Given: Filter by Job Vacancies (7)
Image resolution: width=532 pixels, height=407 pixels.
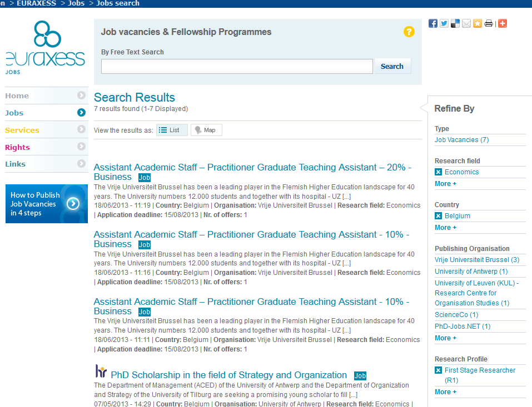Looking at the screenshot, I should click(461, 139).
